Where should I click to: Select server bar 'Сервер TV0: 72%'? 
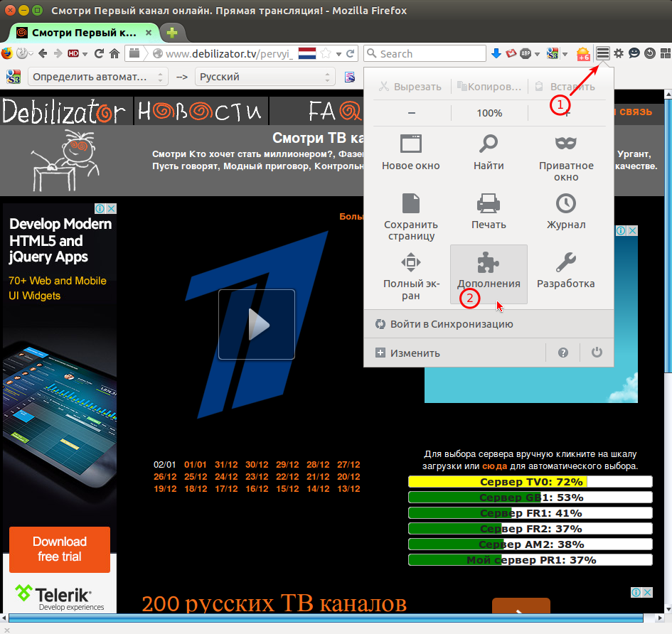(530, 481)
